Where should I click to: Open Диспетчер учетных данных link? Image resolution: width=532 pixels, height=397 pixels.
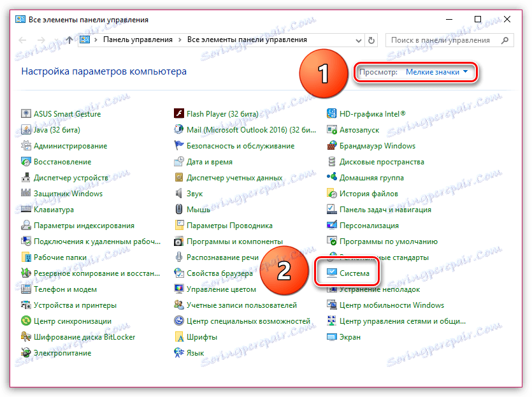pos(234,177)
